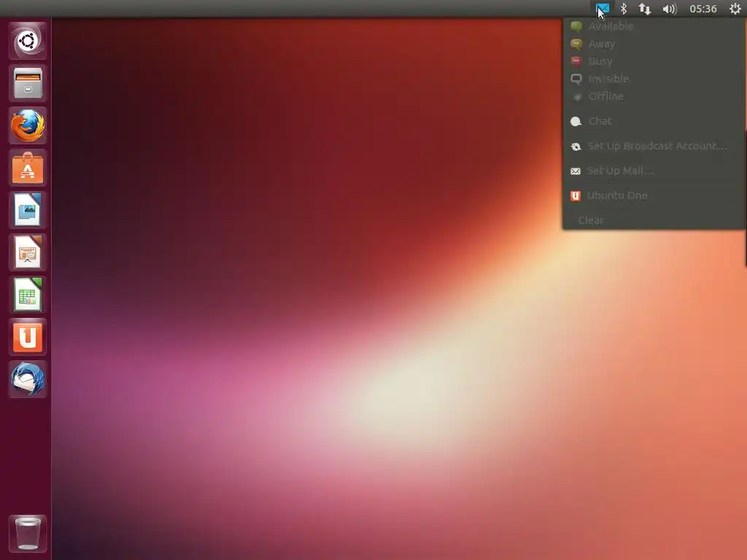Open the sound volume indicator
Image resolution: width=747 pixels, height=560 pixels.
pos(670,9)
